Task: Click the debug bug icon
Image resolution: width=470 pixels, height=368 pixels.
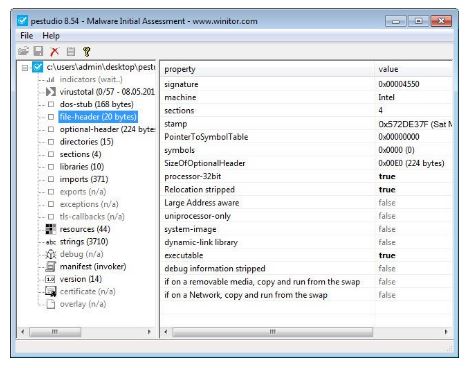Action: (51, 254)
